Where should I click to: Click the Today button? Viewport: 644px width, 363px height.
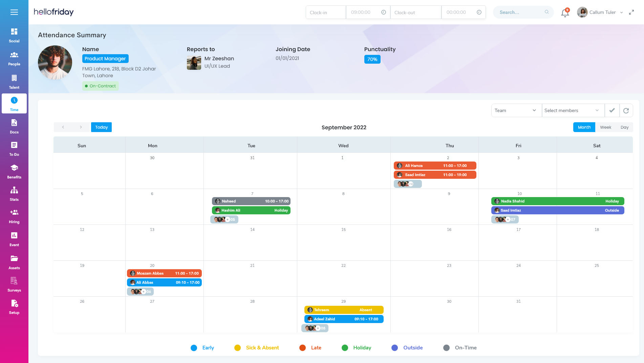101,127
